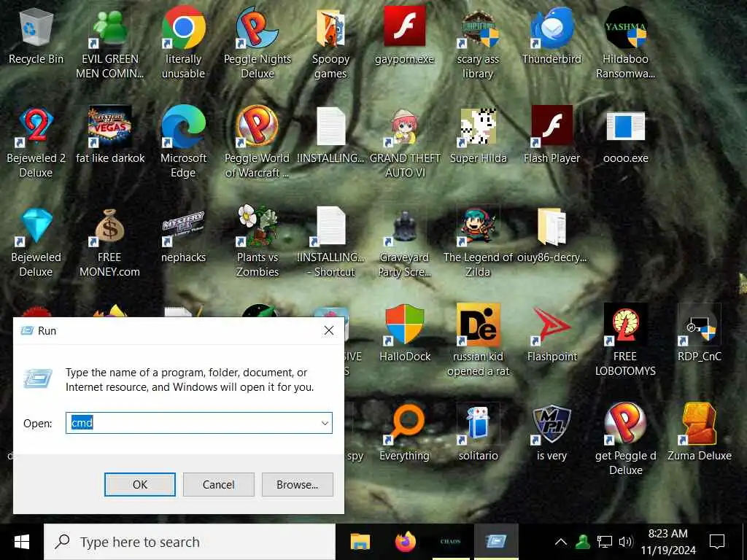Click the Hildaboo Ransomwa... icon
The image size is (747, 560).
[625, 28]
